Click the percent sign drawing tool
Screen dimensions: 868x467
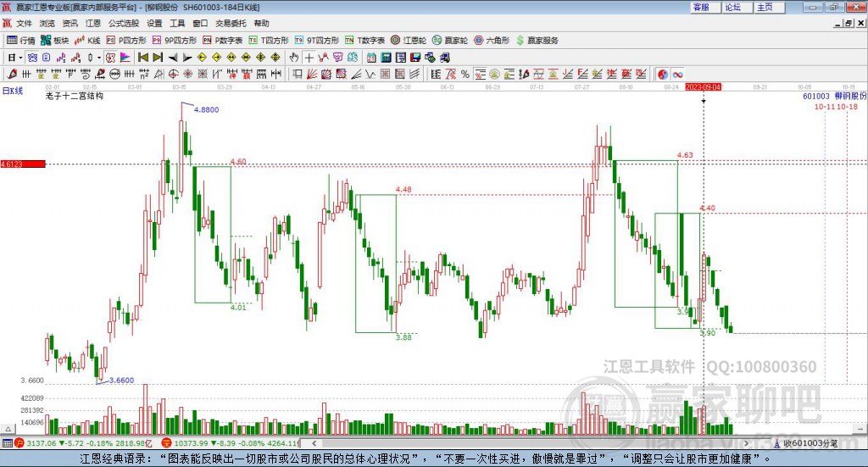pyautogui.click(x=465, y=74)
